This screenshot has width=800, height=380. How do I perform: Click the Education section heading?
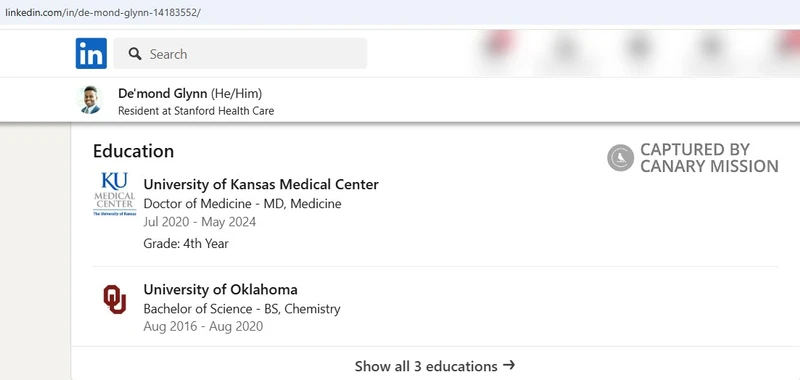click(x=133, y=151)
